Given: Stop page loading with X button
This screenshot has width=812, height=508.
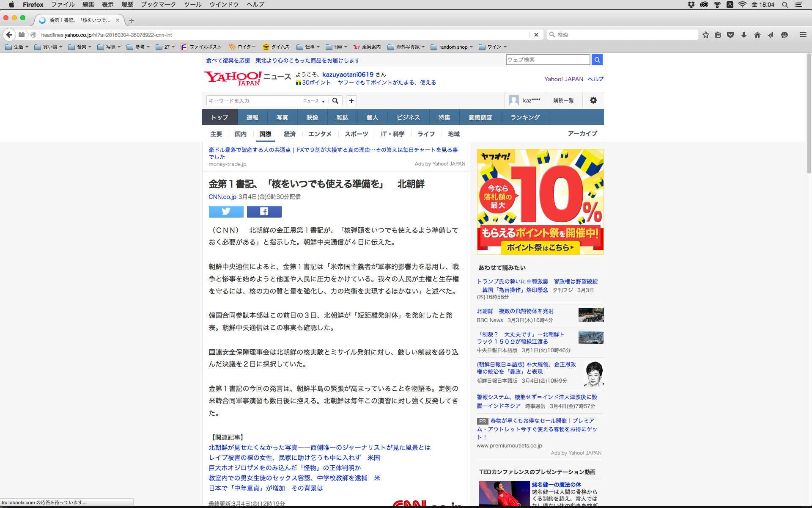Looking at the screenshot, I should [536, 35].
